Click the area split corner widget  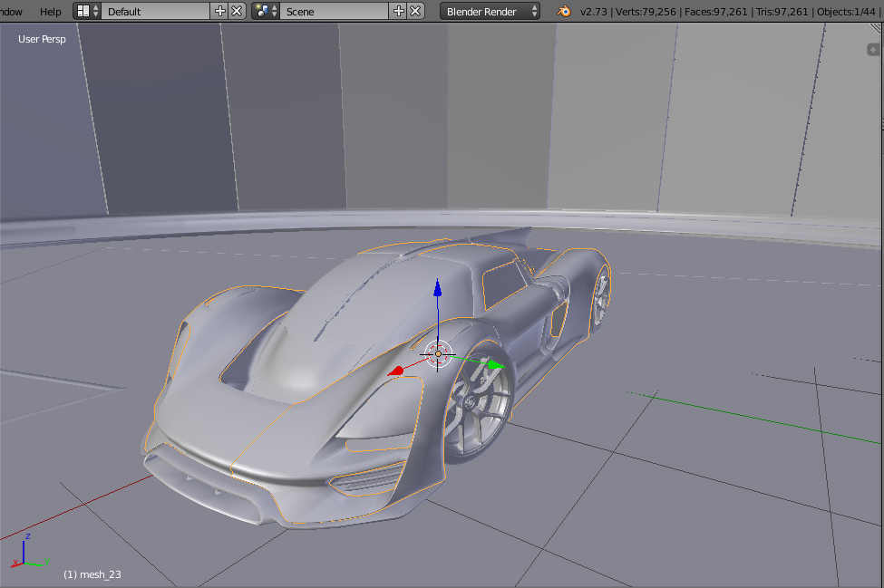coord(878,29)
